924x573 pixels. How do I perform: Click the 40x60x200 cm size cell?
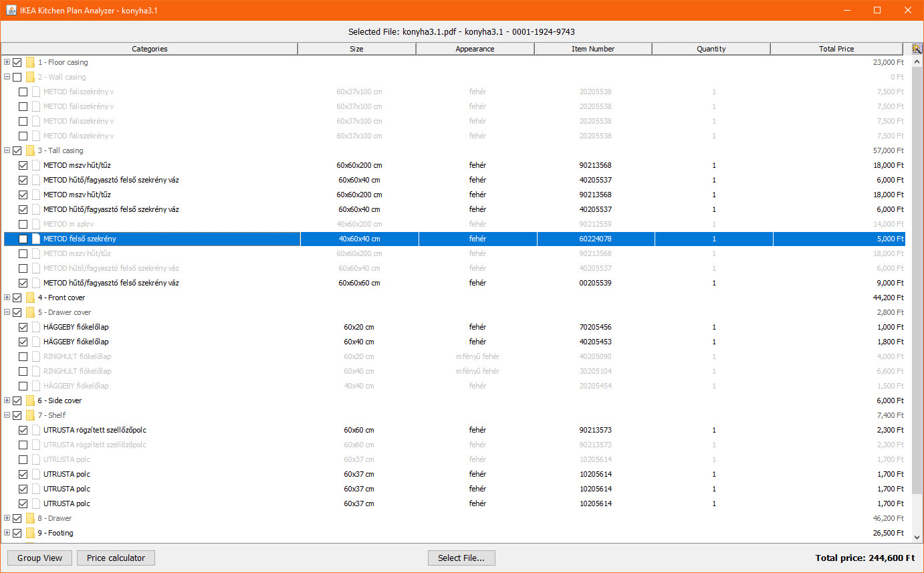click(359, 224)
